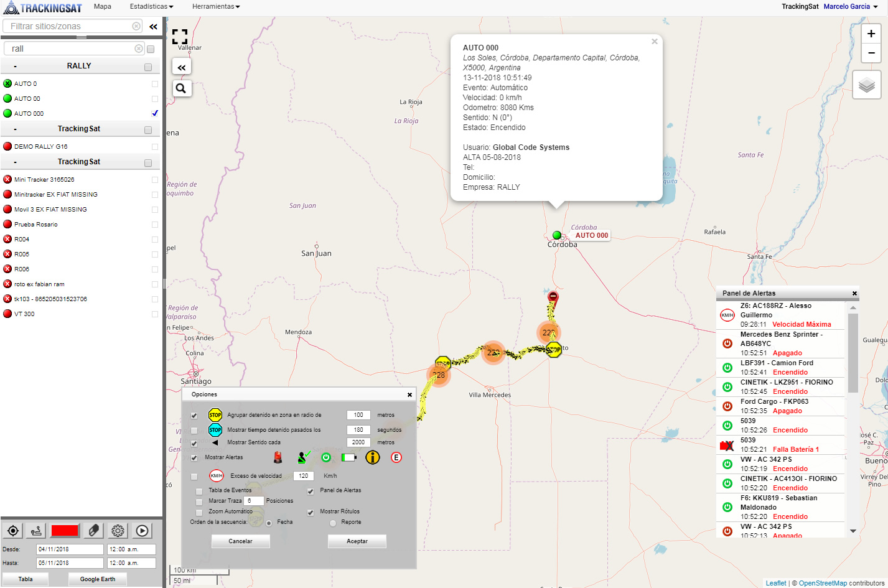This screenshot has height=588, width=888.
Task: Enable 'Mostrar tiempo detenido' checkbox
Action: [x=194, y=430]
